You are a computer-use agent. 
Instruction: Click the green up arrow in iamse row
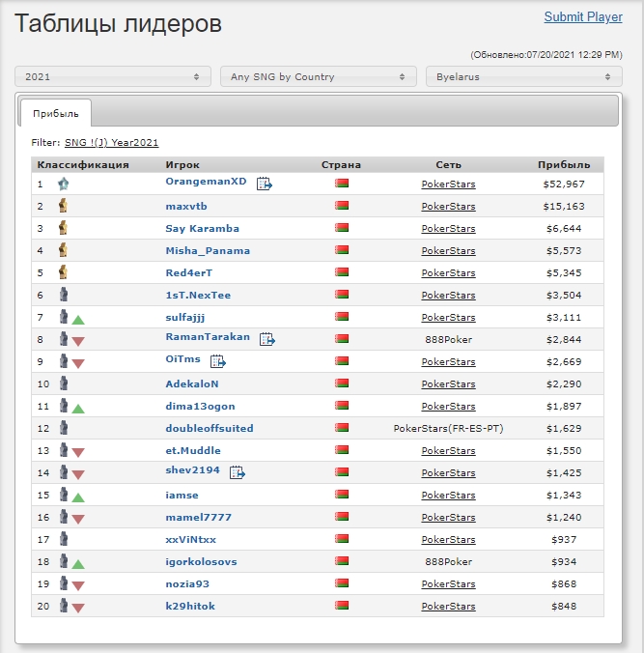[78, 497]
